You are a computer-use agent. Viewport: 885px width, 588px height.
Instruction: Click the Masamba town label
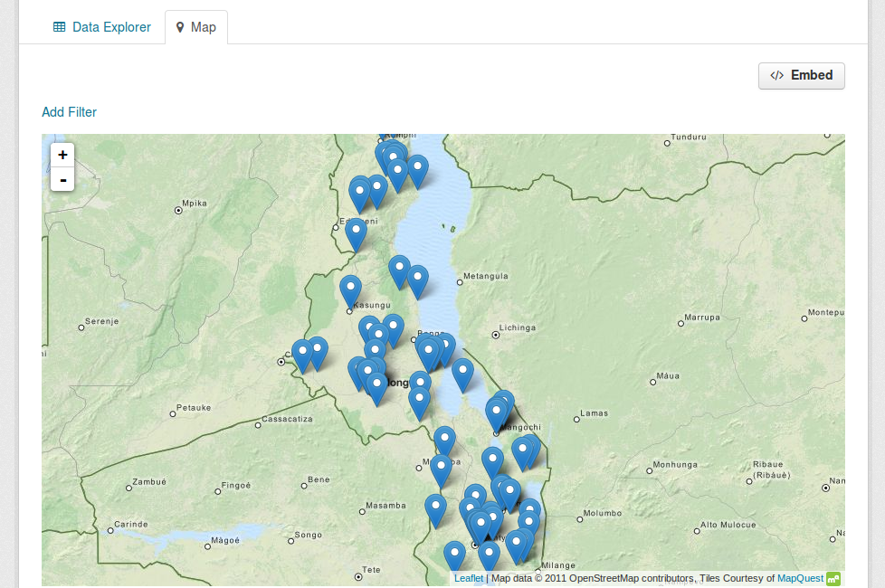click(x=385, y=506)
